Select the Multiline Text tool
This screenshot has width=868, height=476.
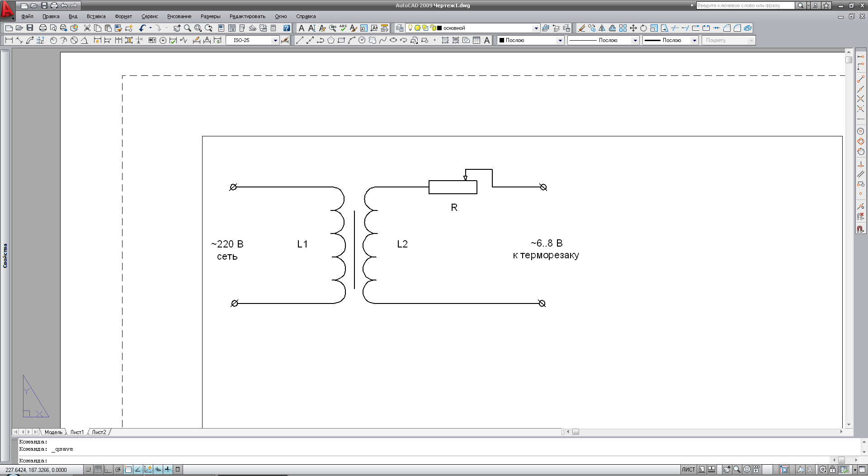pos(302,28)
